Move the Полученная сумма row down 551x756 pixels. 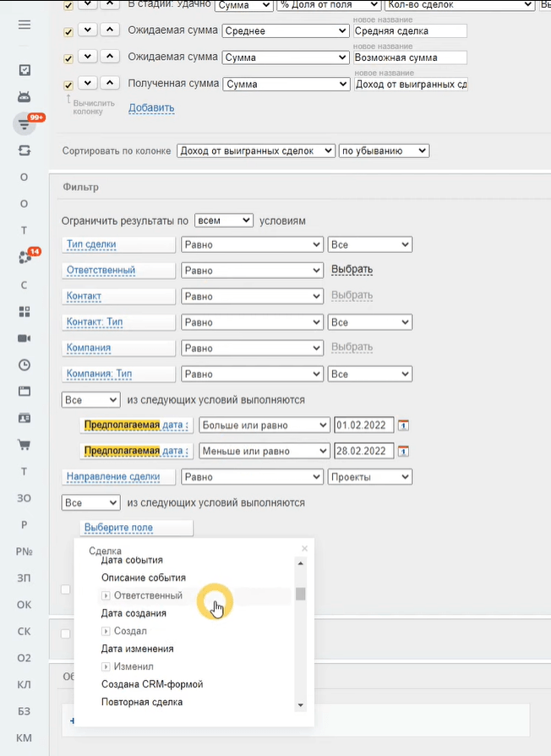point(88,83)
